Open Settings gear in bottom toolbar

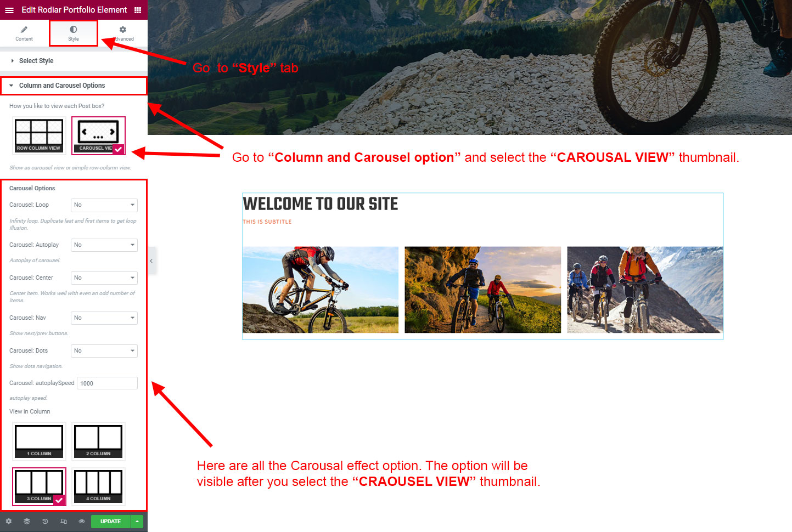[x=8, y=521]
